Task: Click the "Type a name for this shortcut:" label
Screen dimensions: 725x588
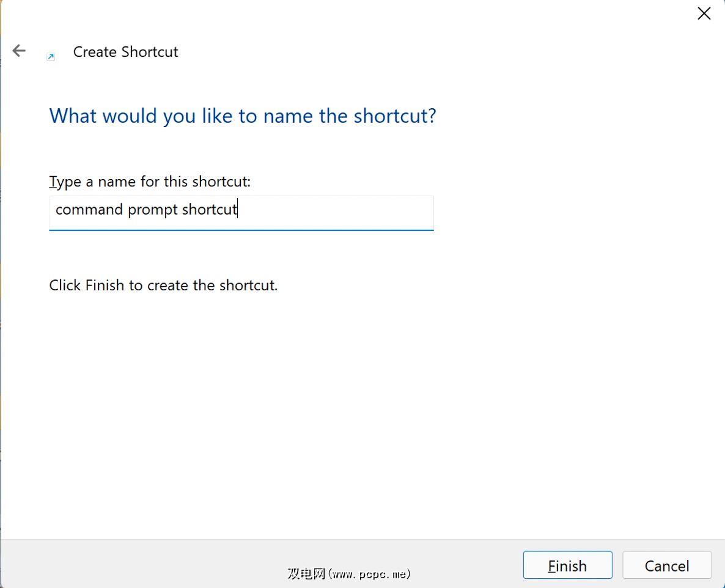Action: tap(150, 182)
